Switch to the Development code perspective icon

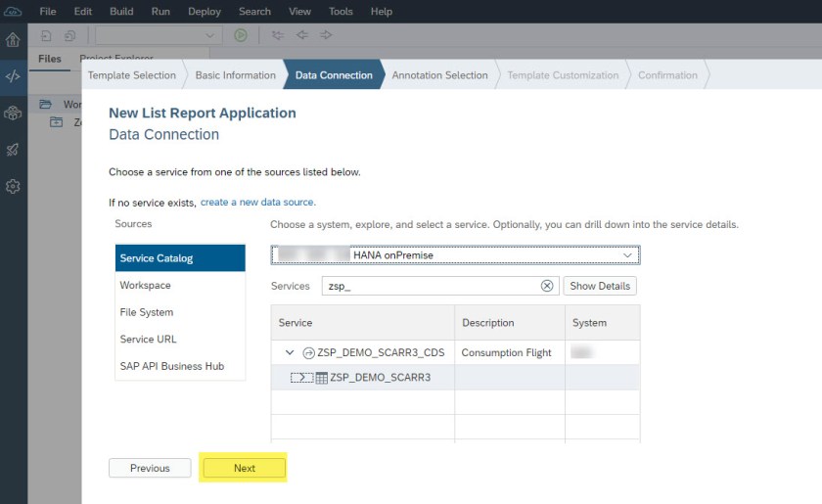coord(13,76)
